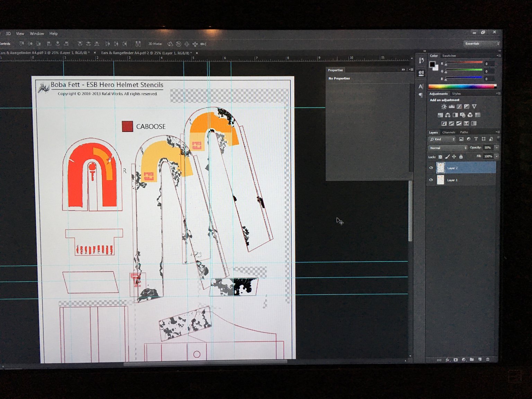Switch to the Swatches tab
The height and width of the screenshot is (399, 532).
click(x=449, y=55)
